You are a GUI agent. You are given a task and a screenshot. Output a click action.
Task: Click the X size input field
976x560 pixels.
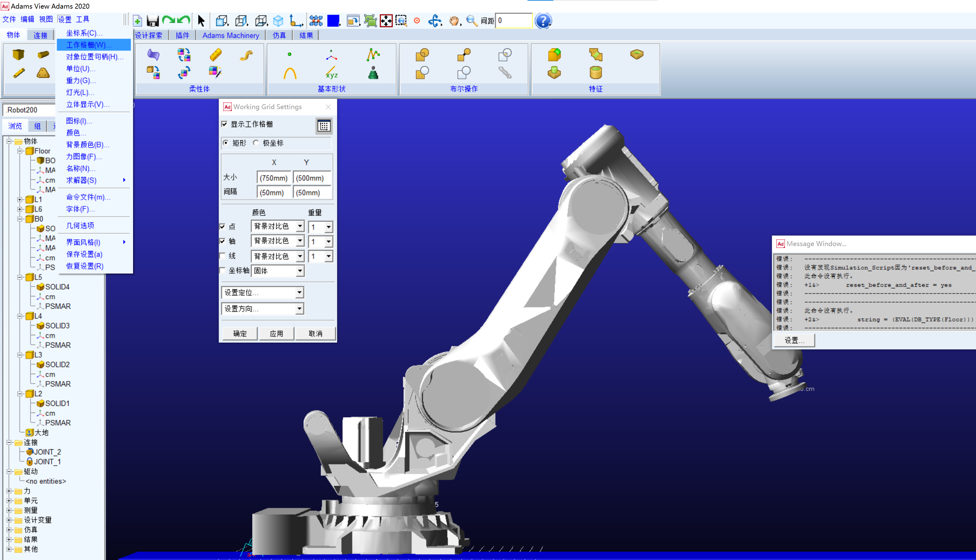274,178
